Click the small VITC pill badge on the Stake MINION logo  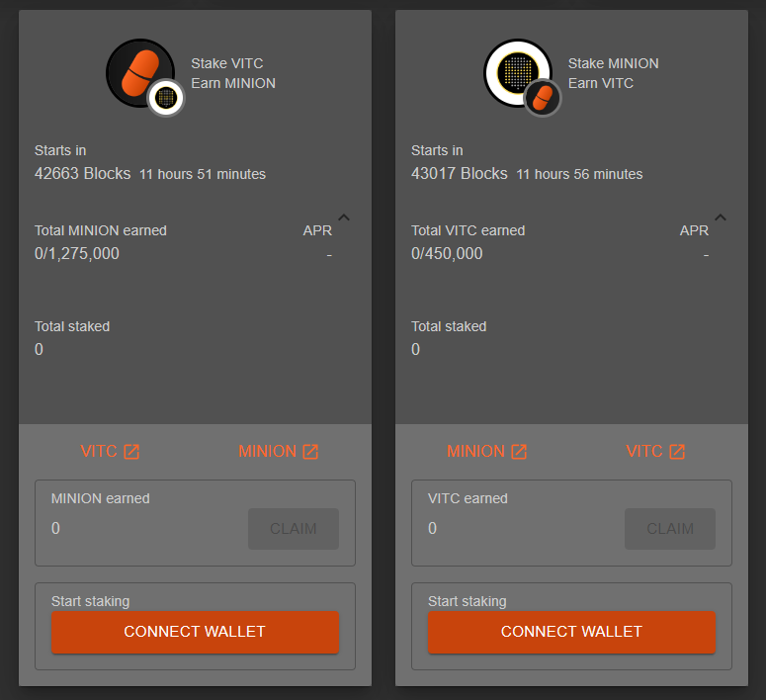click(543, 98)
